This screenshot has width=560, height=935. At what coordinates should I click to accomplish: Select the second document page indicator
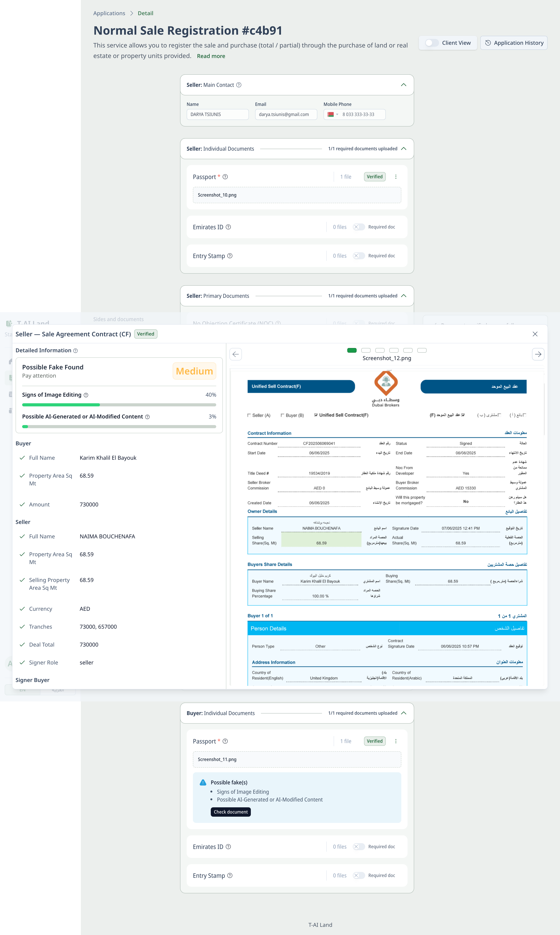pyautogui.click(x=366, y=351)
